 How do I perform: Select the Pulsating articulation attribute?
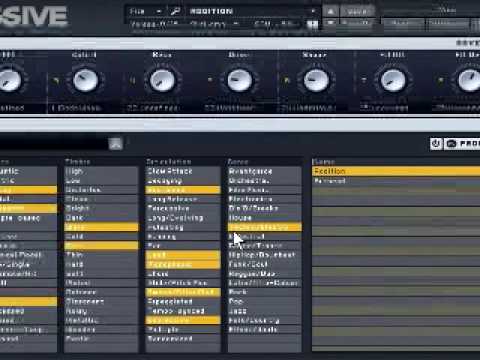click(183, 227)
